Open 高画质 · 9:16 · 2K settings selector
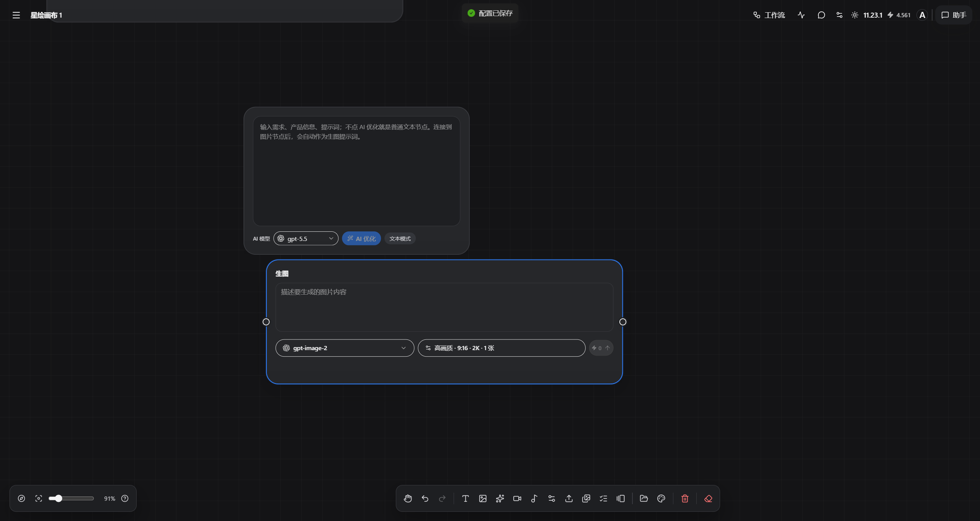Screen dimensions: 980x521 [x=501, y=348]
